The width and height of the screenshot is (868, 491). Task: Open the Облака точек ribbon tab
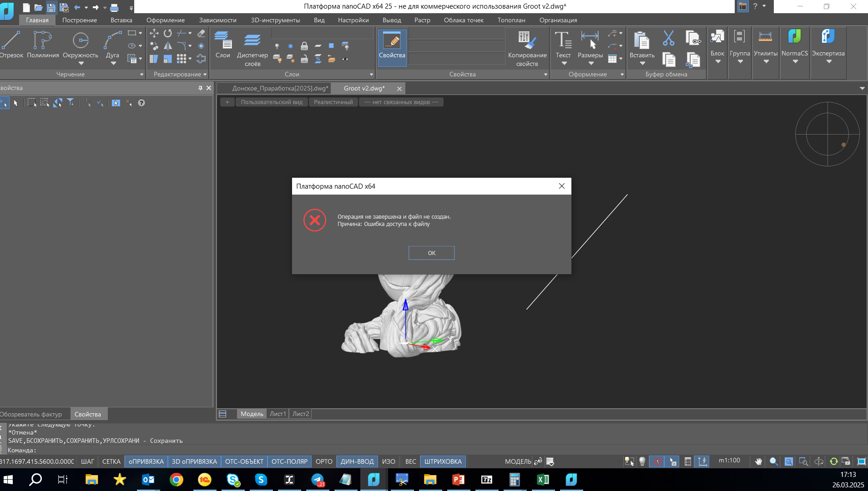(x=464, y=20)
